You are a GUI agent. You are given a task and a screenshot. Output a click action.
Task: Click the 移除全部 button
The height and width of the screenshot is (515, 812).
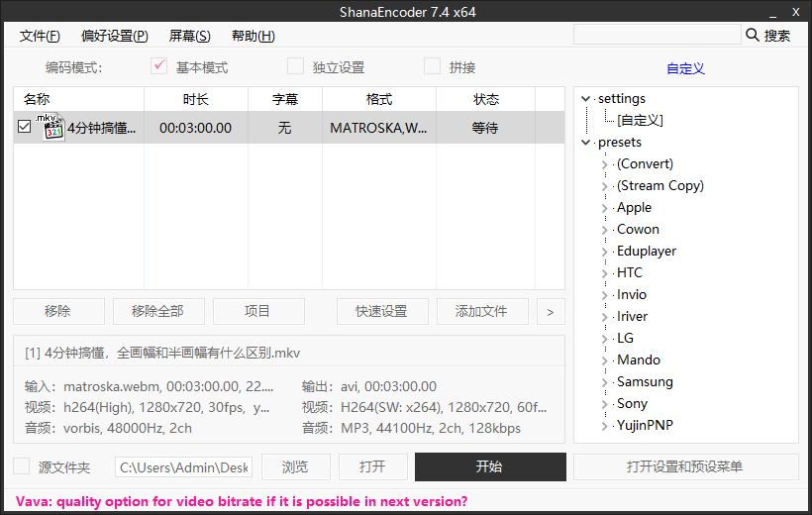(158, 311)
